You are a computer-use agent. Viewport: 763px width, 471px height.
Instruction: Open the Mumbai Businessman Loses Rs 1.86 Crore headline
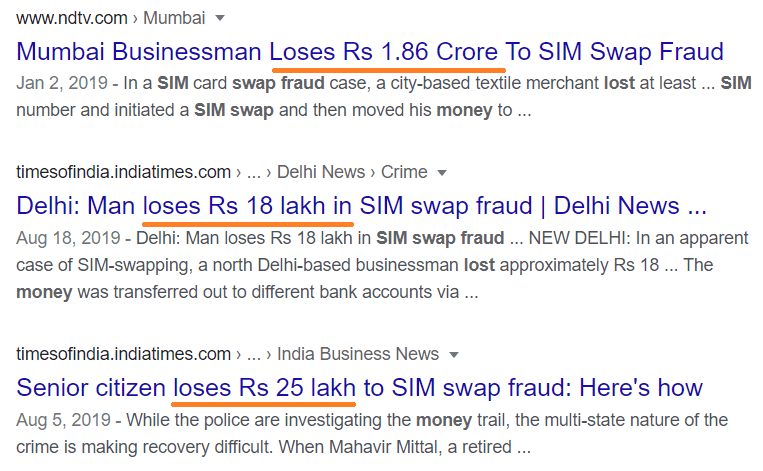[370, 52]
